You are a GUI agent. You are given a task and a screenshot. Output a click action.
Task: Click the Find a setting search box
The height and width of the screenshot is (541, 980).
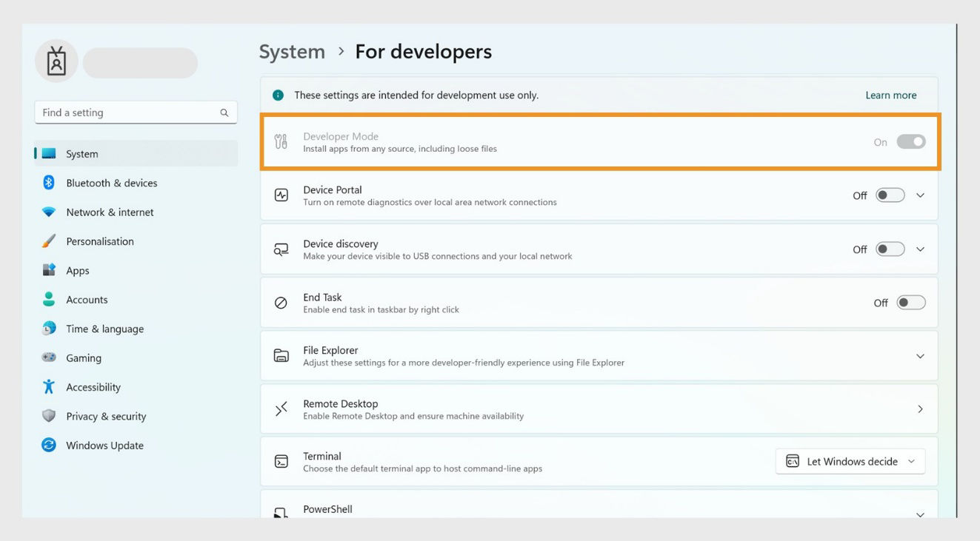click(x=136, y=112)
